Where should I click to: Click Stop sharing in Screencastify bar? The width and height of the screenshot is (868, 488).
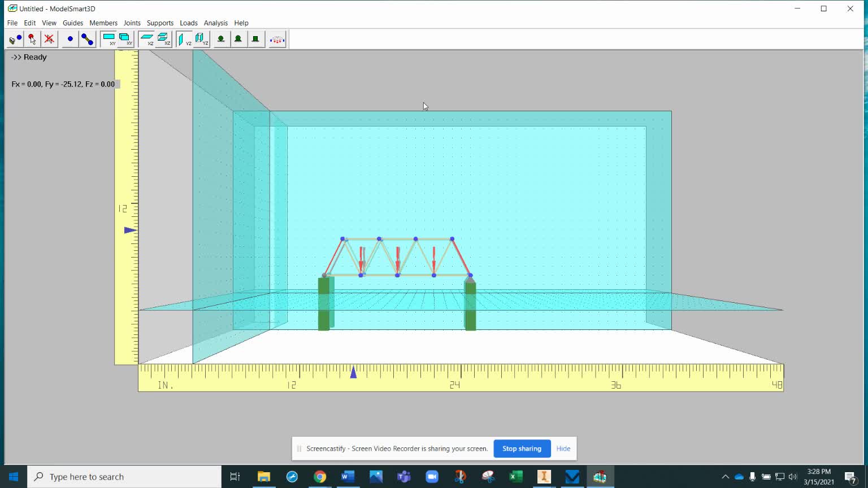pos(522,448)
